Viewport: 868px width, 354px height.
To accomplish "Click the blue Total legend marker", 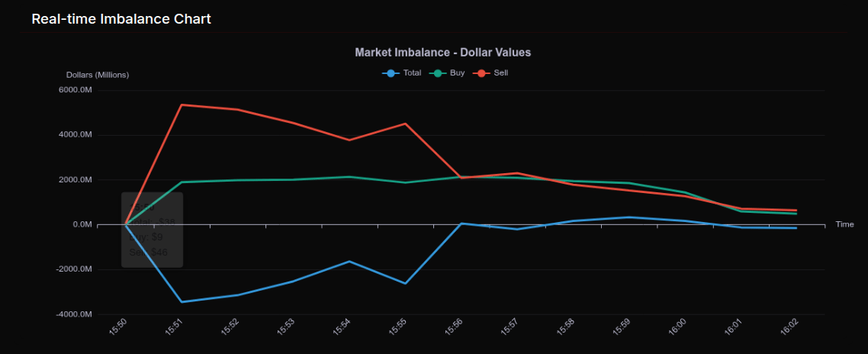I will coord(391,73).
